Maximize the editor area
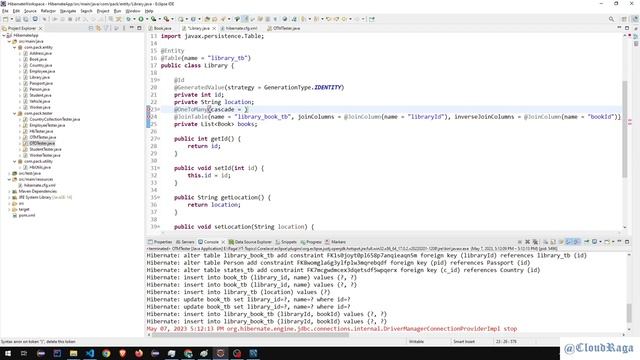The height and width of the screenshot is (360, 640). tap(627, 28)
